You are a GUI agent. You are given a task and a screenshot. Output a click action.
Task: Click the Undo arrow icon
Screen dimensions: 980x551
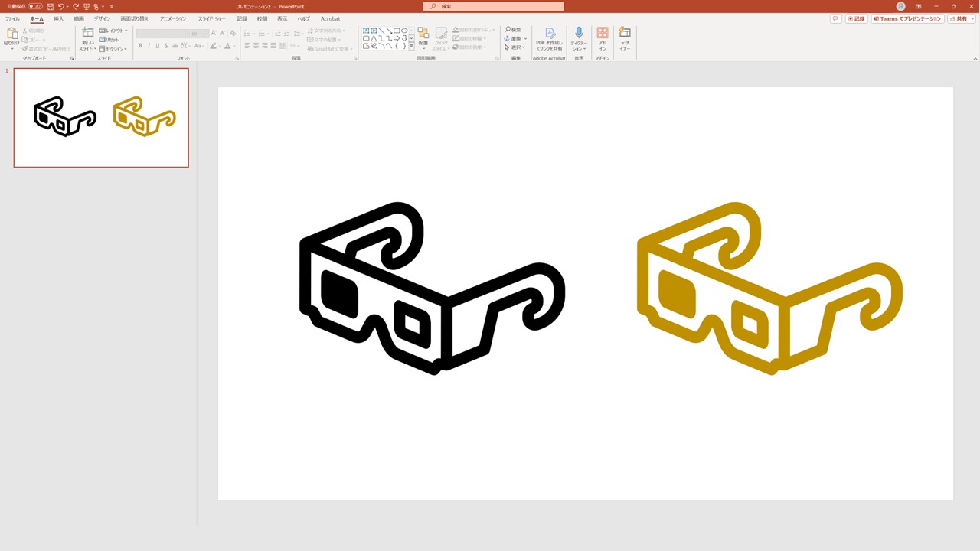61,6
